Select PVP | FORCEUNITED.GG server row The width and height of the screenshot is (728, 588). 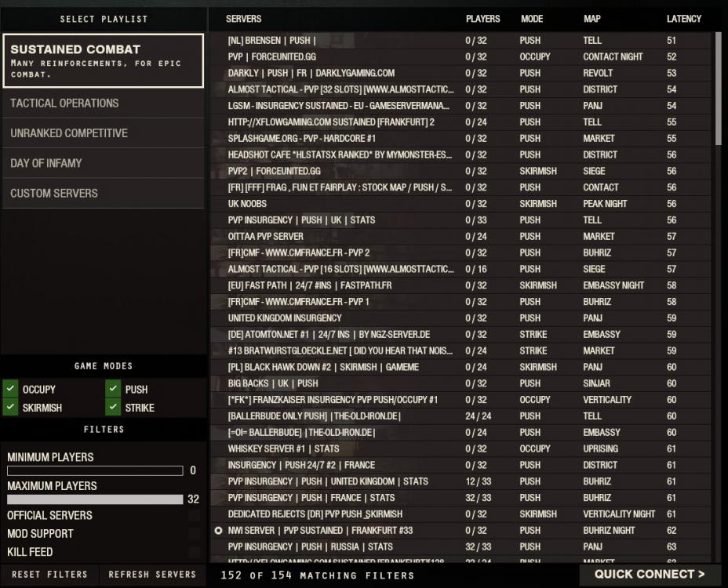point(461,56)
